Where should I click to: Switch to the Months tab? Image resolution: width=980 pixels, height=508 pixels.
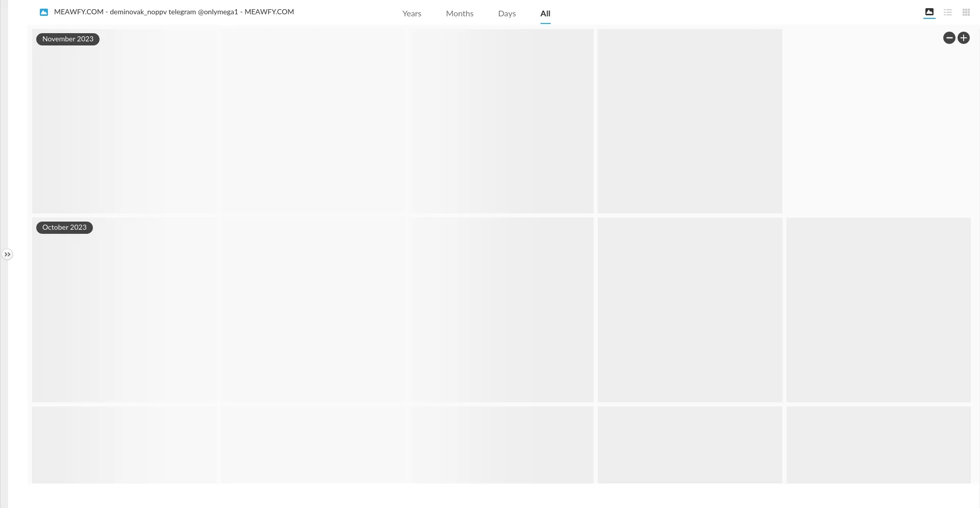click(x=459, y=14)
